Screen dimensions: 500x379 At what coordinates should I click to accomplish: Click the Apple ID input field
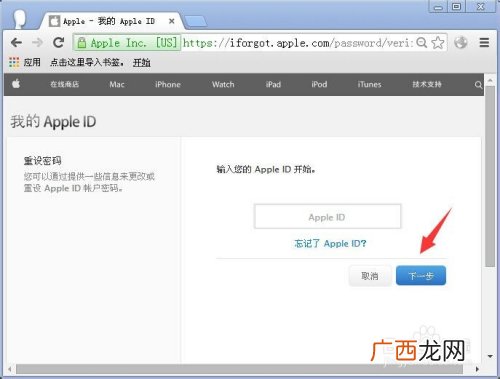[x=327, y=217]
